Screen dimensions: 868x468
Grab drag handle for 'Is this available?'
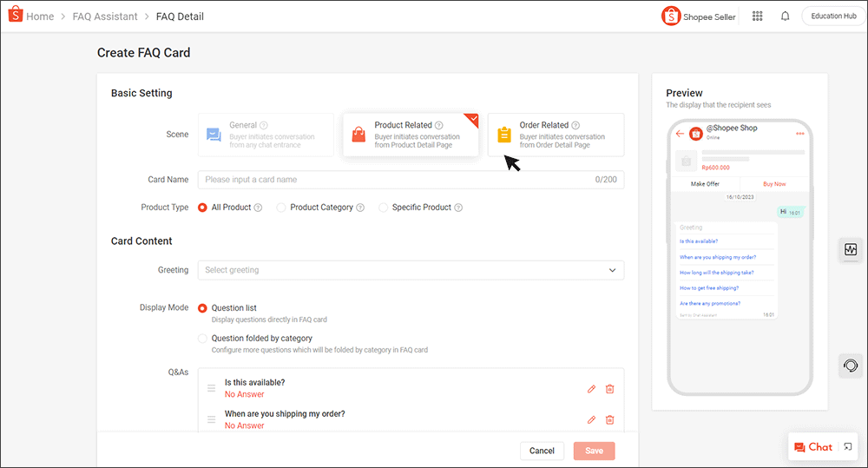(211, 388)
